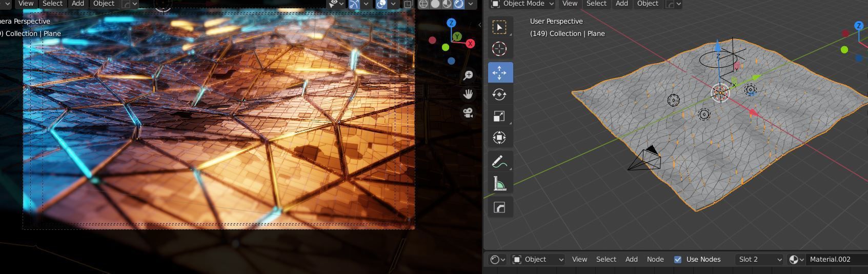868x274 pixels.
Task: Open Node menu in node editor
Action: (655, 260)
